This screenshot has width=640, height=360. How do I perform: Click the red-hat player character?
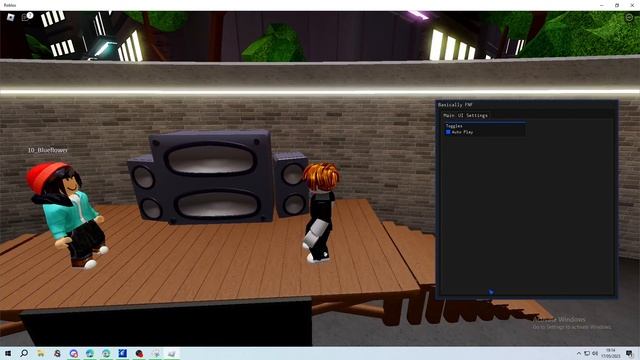pyautogui.click(x=67, y=216)
